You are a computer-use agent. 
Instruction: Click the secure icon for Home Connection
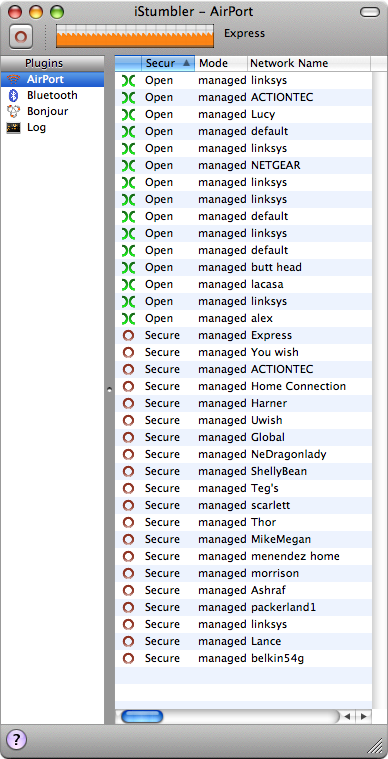(128, 386)
